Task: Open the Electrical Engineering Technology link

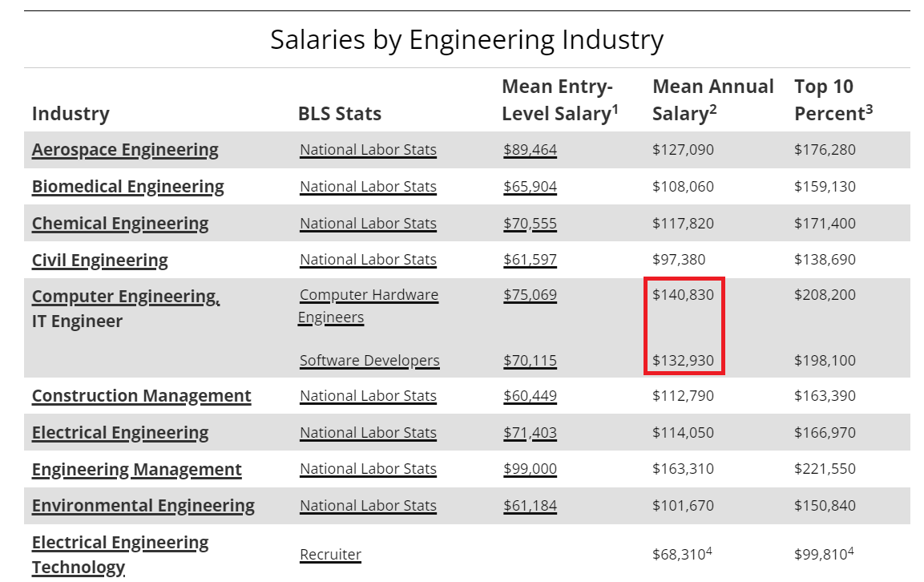Action: (120, 555)
